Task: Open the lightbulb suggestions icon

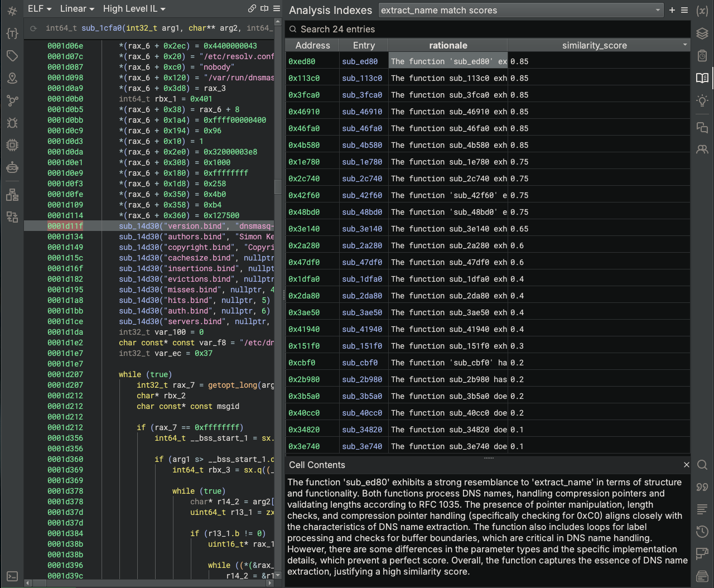Action: click(x=702, y=100)
